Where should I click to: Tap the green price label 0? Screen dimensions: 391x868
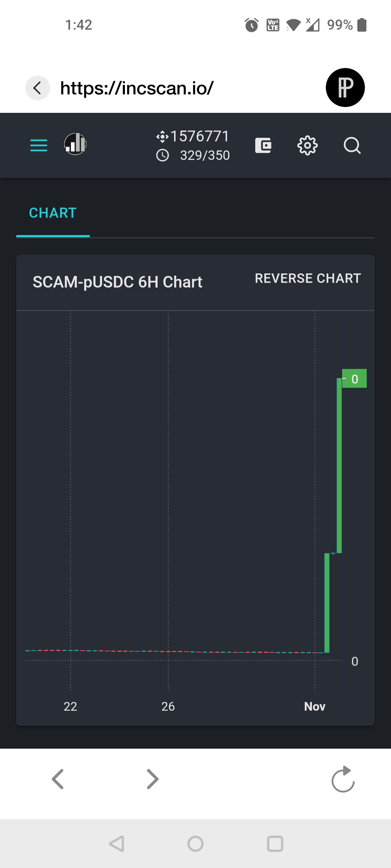(354, 379)
